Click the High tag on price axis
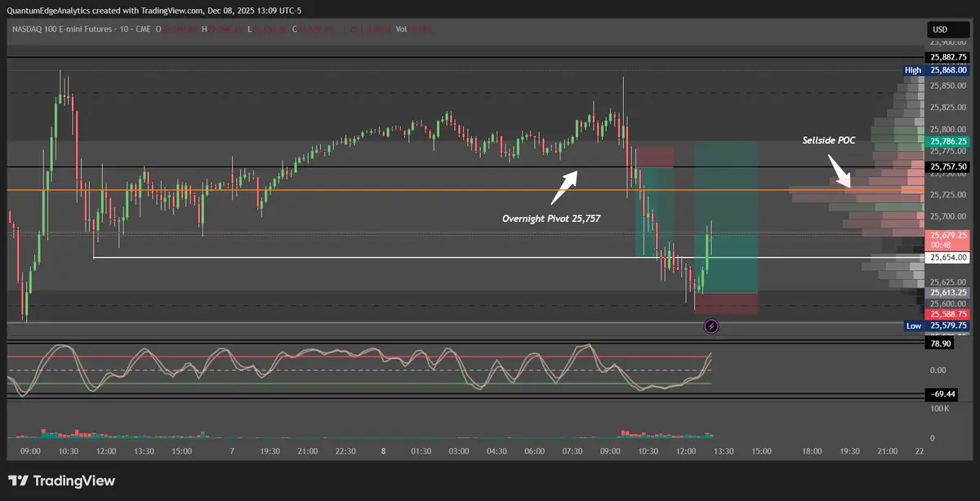The image size is (980, 501). click(913, 70)
